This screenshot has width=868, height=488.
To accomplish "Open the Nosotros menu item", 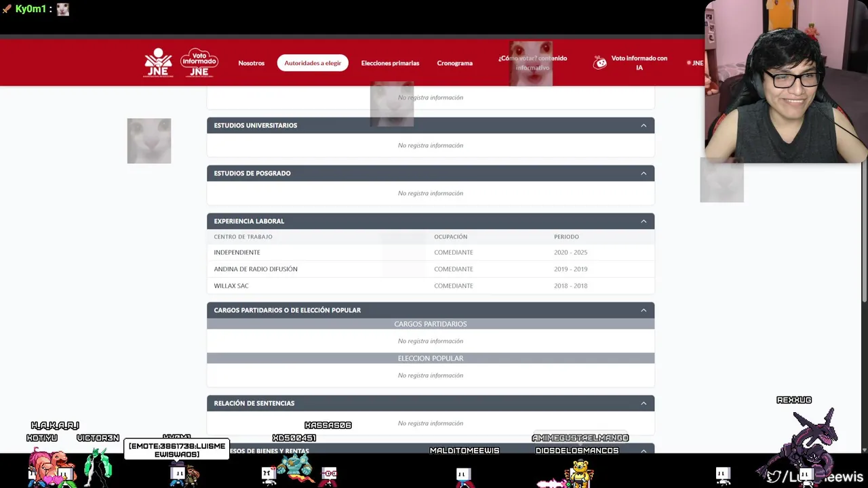I will (252, 63).
